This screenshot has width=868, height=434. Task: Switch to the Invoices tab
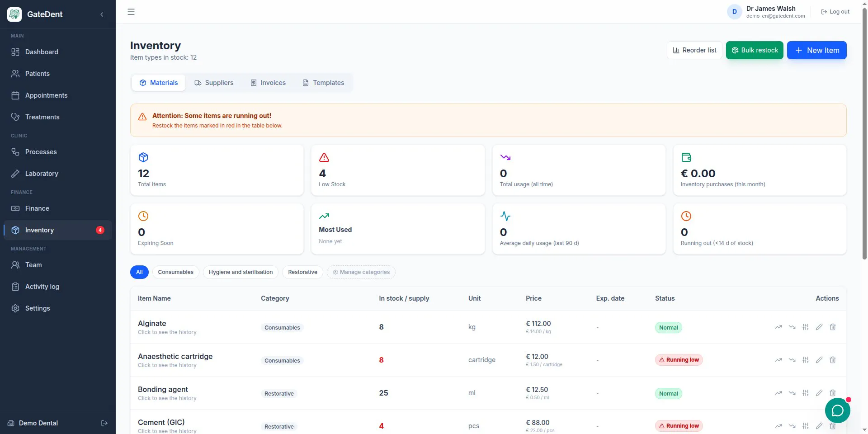[268, 83]
